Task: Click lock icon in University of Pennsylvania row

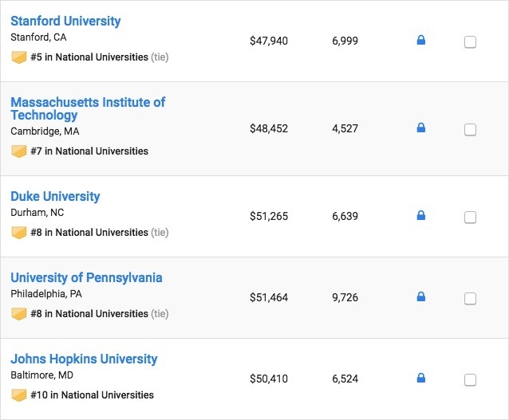Action: [421, 296]
